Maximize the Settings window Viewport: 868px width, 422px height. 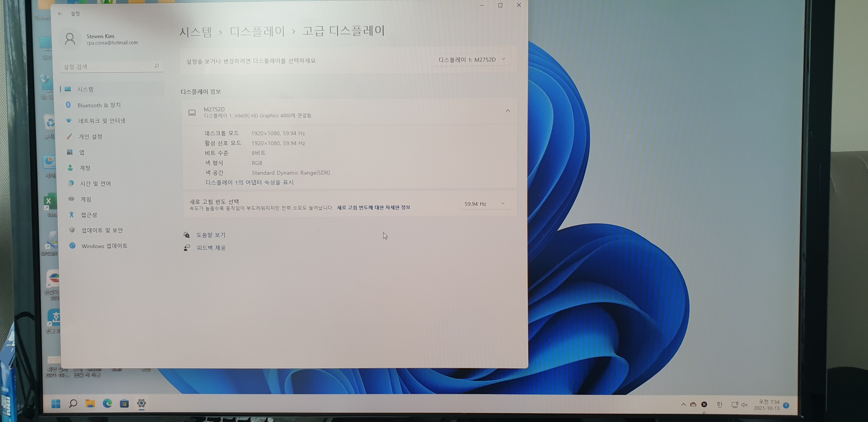coord(500,5)
